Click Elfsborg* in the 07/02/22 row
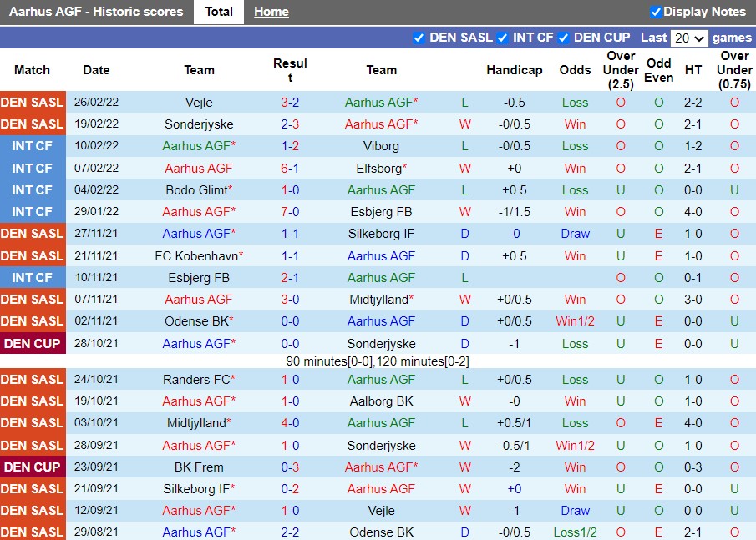 tap(382, 168)
